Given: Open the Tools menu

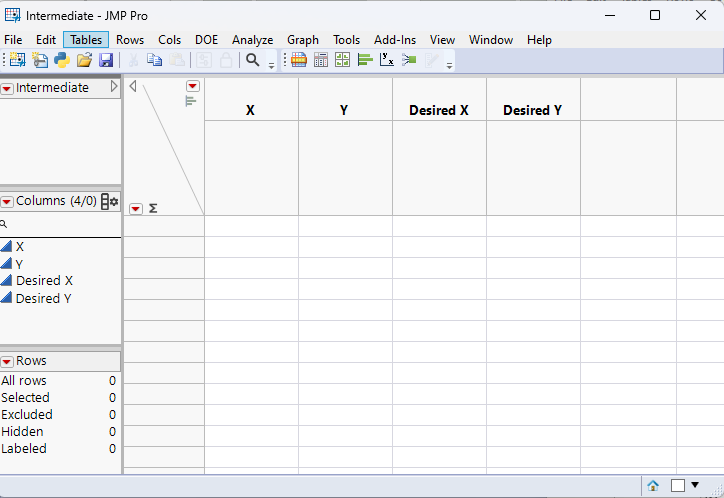Looking at the screenshot, I should pos(346,40).
